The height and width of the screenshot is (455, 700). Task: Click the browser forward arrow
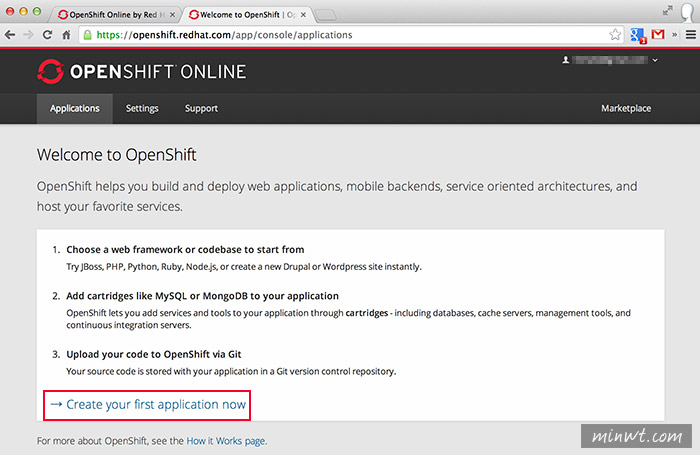pos(28,34)
